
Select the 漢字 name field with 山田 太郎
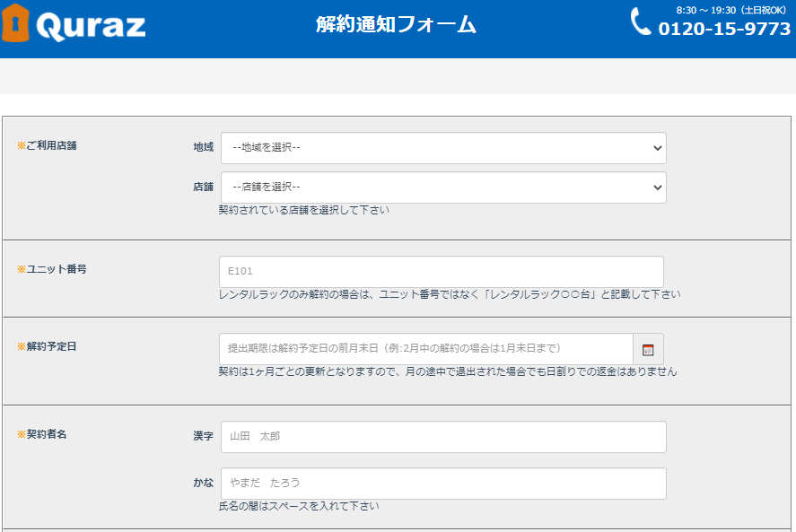pyautogui.click(x=443, y=437)
